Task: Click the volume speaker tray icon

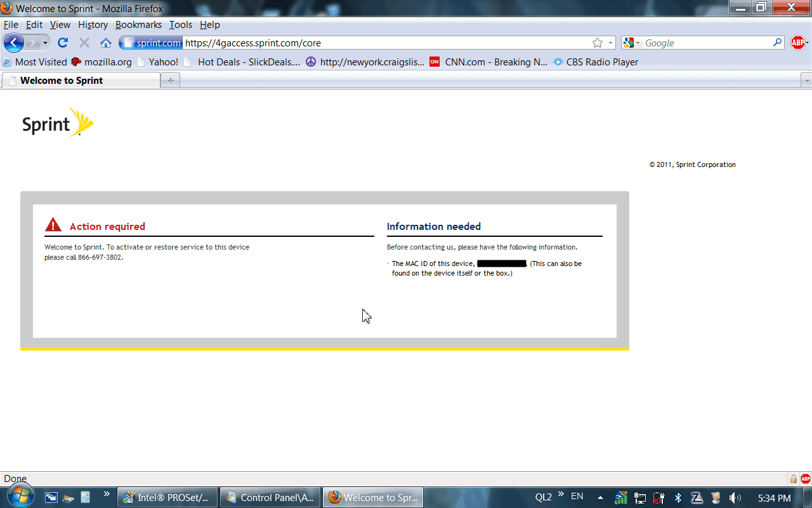Action: click(735, 498)
